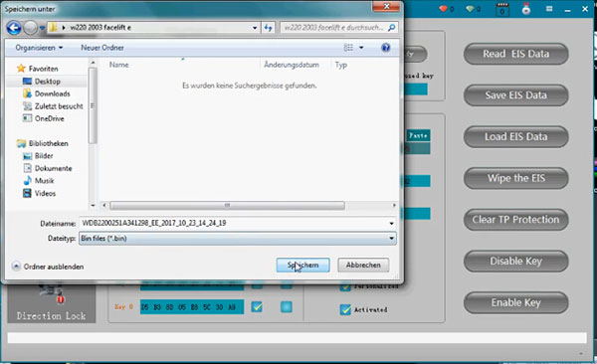Click the blue help question mark icon
Viewport: 597px width, 364px height.
pos(386,48)
